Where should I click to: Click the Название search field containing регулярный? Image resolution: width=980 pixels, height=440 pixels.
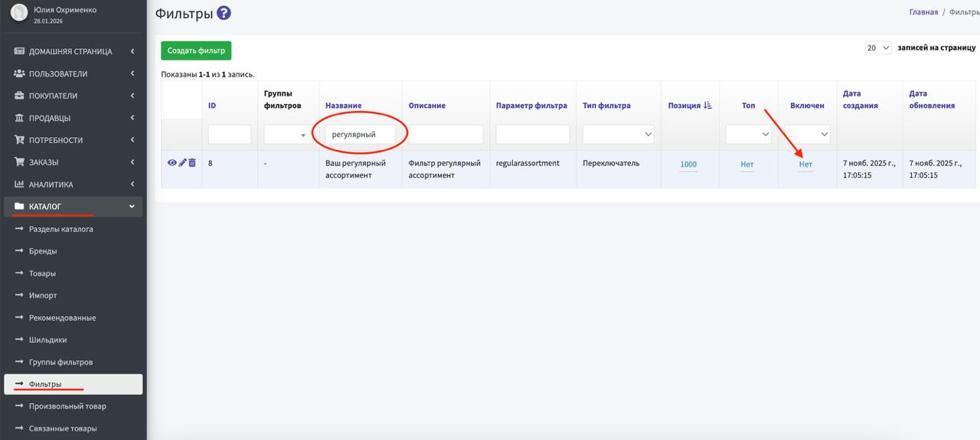click(360, 135)
